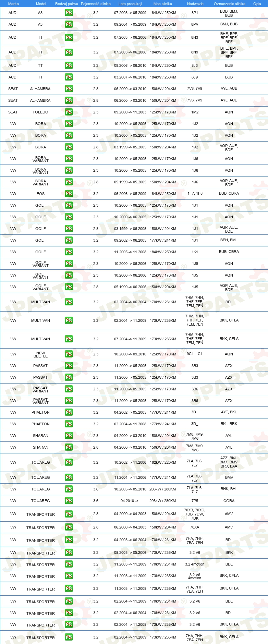This screenshot has width=268, height=644.
Task: Click the body code 1K1
Action: pos(195,252)
